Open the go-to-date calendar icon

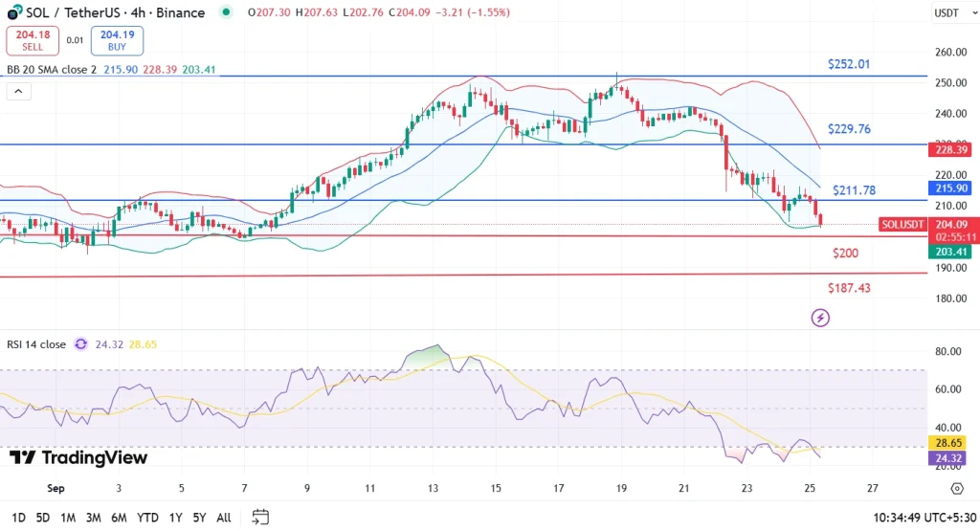(259, 517)
